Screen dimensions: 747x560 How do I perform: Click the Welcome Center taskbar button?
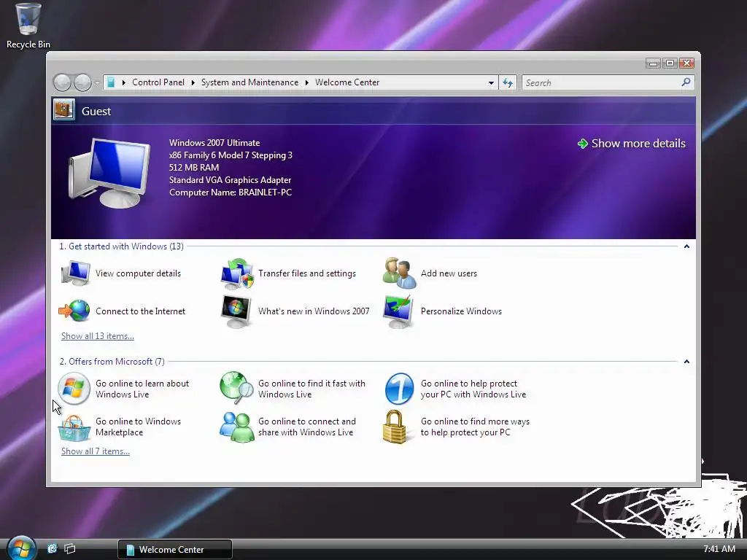[175, 549]
